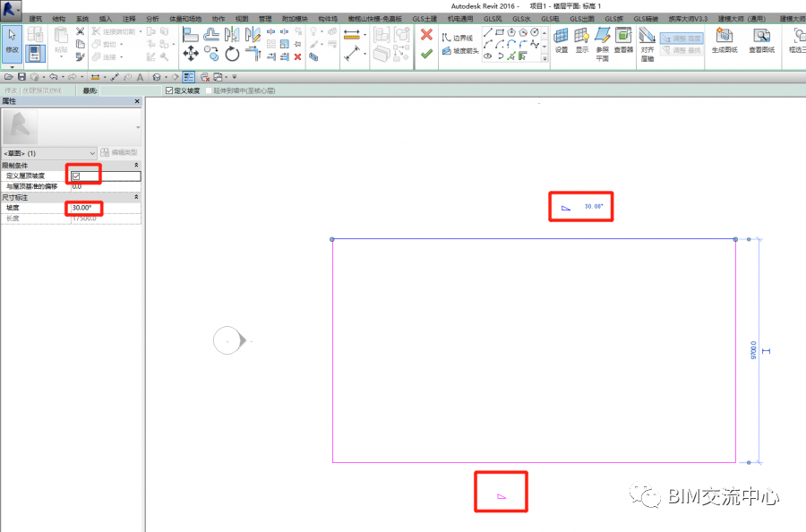The height and width of the screenshot is (532, 806).
Task: Expand the draw gallery bottom arrow
Action: click(x=544, y=58)
